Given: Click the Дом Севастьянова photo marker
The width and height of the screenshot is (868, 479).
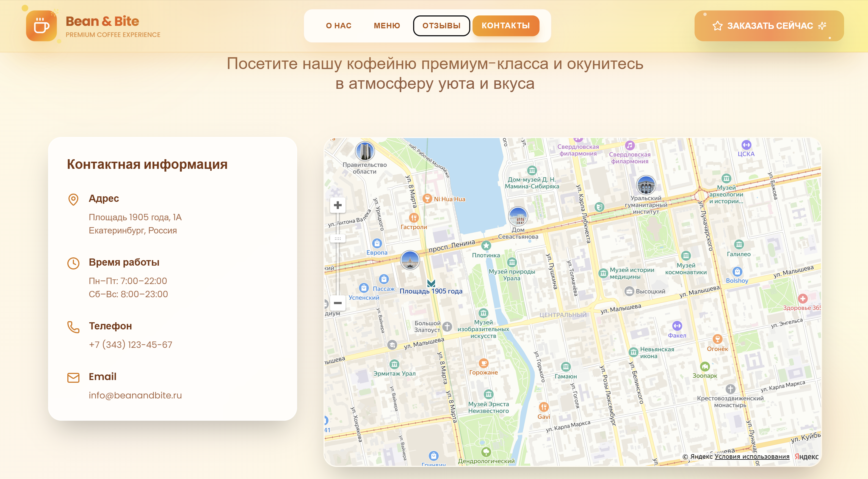Looking at the screenshot, I should (518, 216).
